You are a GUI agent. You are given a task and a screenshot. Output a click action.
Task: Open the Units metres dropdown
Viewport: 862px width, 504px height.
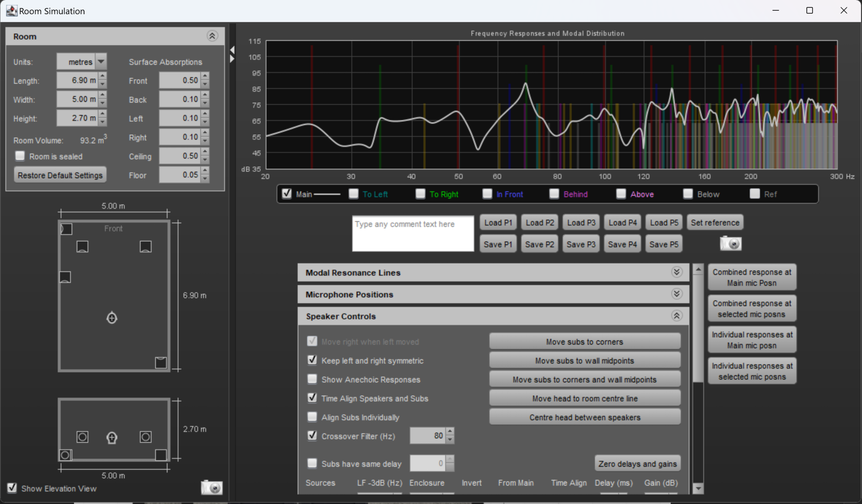(101, 62)
